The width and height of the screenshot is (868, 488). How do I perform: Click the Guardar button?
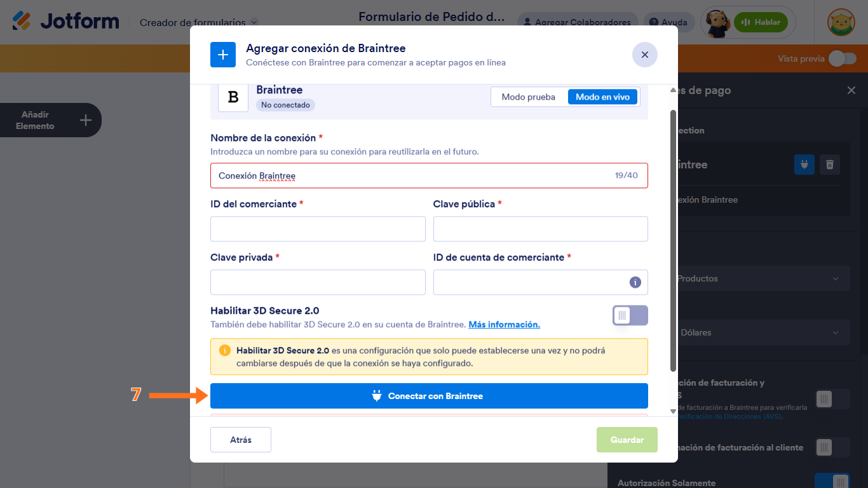pos(627,440)
